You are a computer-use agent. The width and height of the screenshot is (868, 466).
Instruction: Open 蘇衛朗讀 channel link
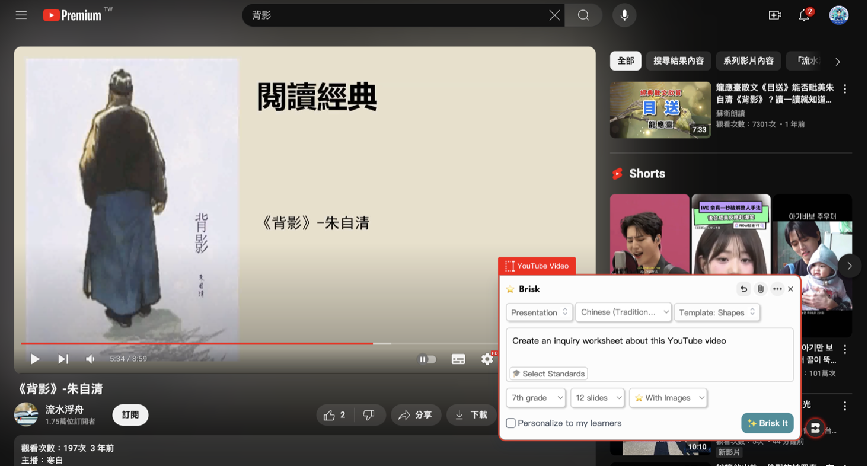[730, 113]
